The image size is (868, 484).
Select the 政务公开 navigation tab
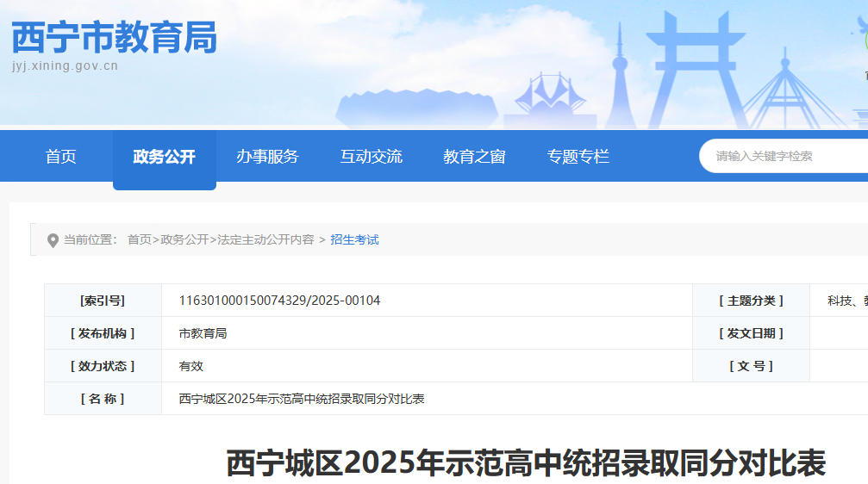[x=164, y=157]
